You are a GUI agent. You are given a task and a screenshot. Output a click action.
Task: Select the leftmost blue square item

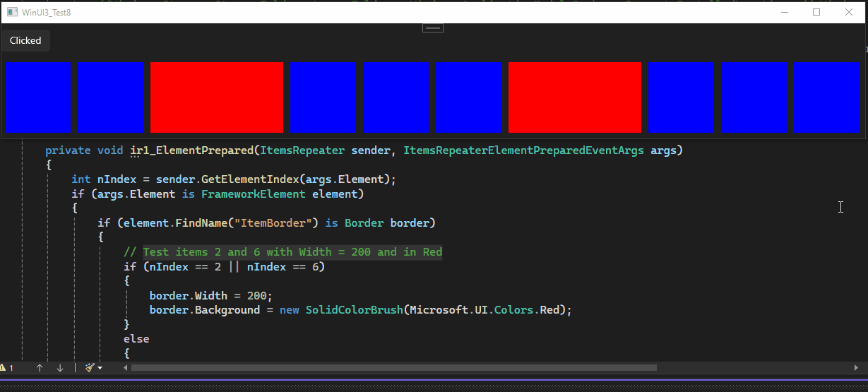pos(38,97)
